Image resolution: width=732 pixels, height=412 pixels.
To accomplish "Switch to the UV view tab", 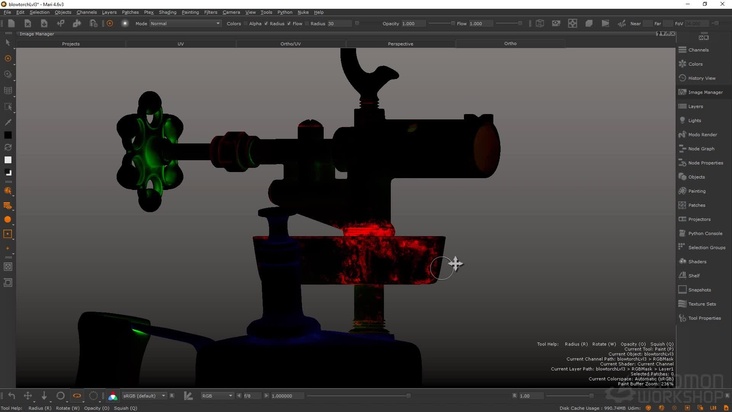I will [180, 43].
